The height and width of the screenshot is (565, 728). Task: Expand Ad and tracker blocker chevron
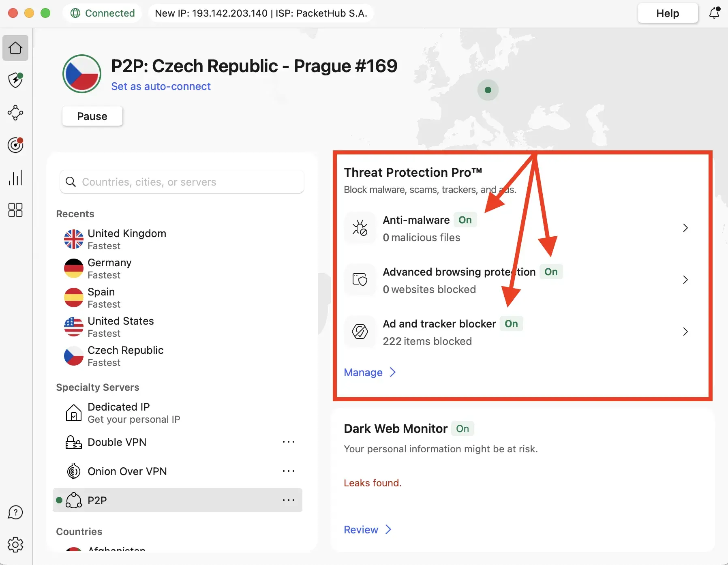[685, 332]
